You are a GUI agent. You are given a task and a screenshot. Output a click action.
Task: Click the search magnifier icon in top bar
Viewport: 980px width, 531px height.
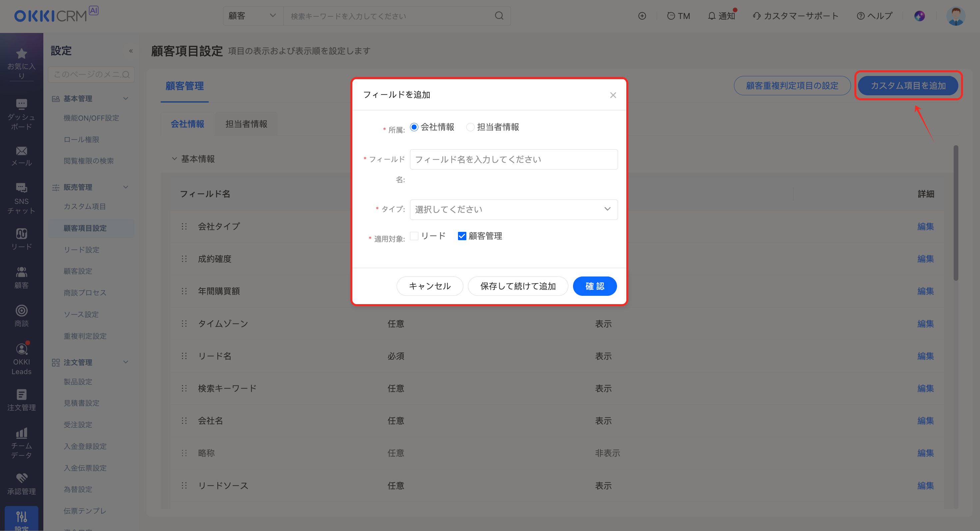[499, 16]
